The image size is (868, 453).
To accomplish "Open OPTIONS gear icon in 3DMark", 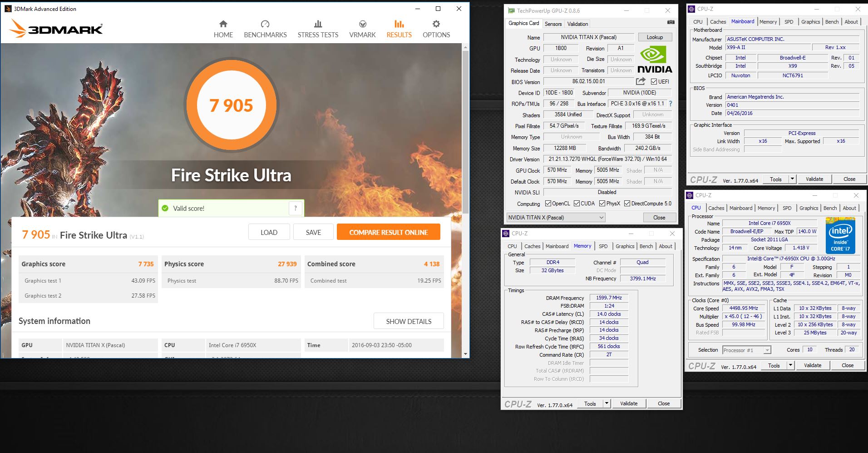I will 436,24.
